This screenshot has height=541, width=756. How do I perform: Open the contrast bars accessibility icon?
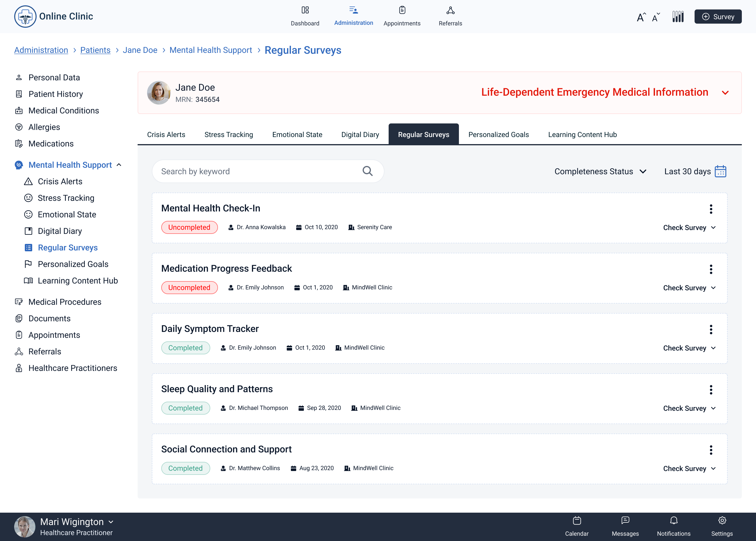[x=678, y=17]
